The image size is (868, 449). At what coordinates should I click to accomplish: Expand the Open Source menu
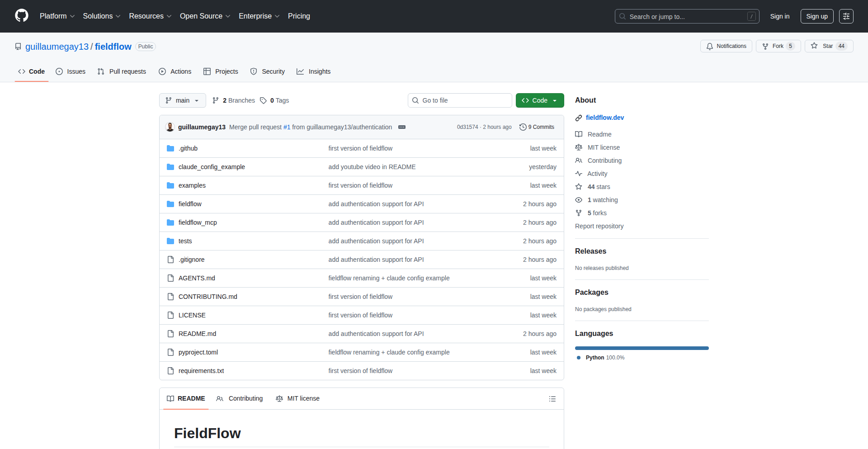point(205,16)
